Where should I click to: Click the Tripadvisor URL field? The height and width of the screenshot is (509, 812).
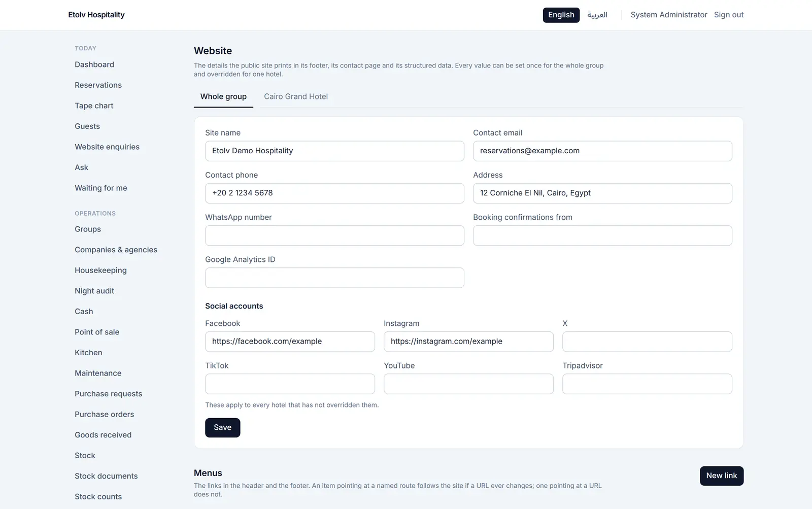(x=647, y=384)
